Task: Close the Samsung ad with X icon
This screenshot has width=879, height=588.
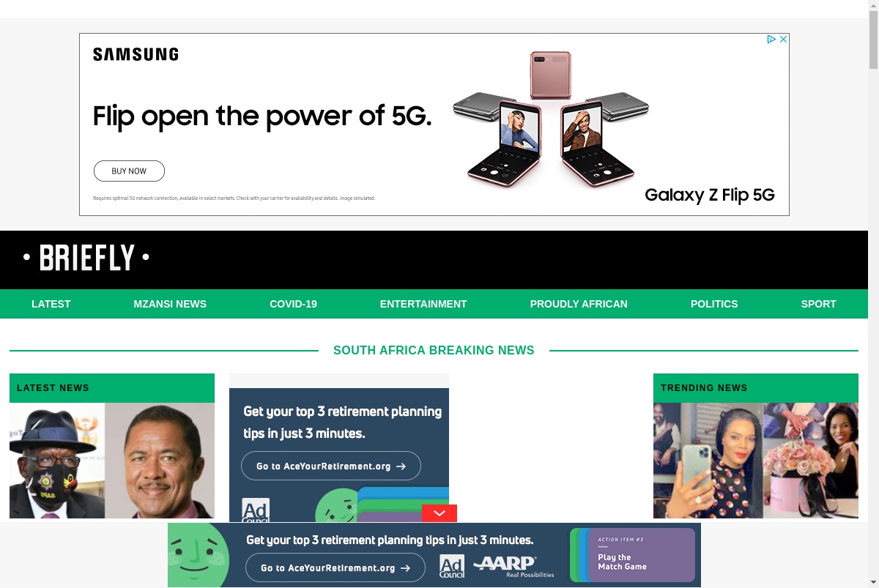Action: (x=783, y=40)
